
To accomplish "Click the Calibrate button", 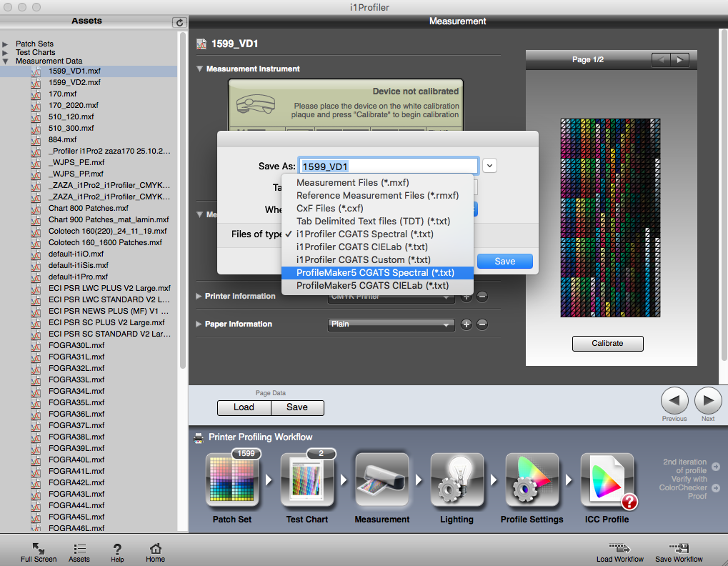I will [x=608, y=344].
